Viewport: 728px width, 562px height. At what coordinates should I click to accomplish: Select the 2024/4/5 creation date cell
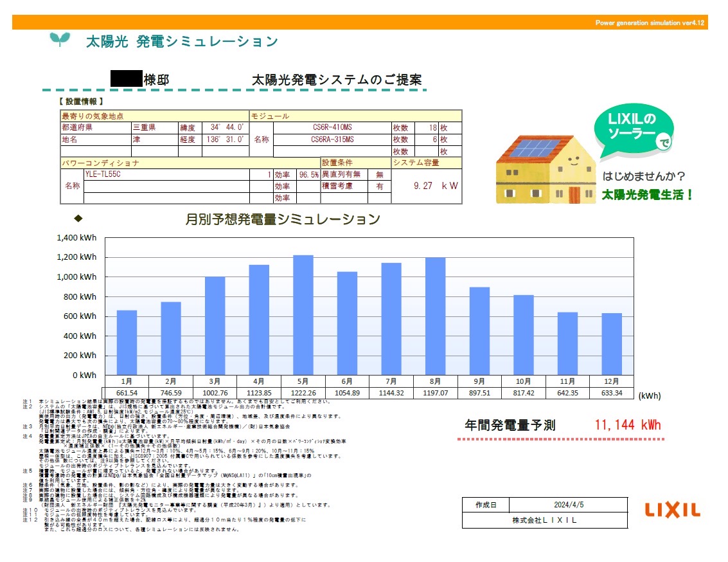[x=563, y=505]
